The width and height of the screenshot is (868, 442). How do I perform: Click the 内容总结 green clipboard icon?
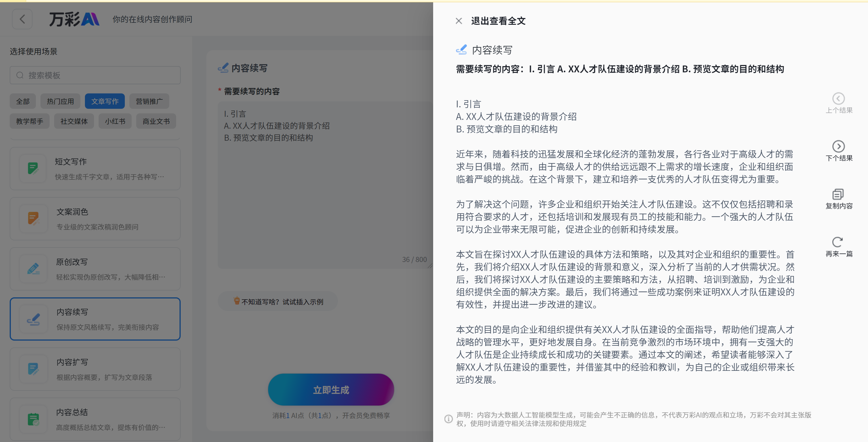33,419
